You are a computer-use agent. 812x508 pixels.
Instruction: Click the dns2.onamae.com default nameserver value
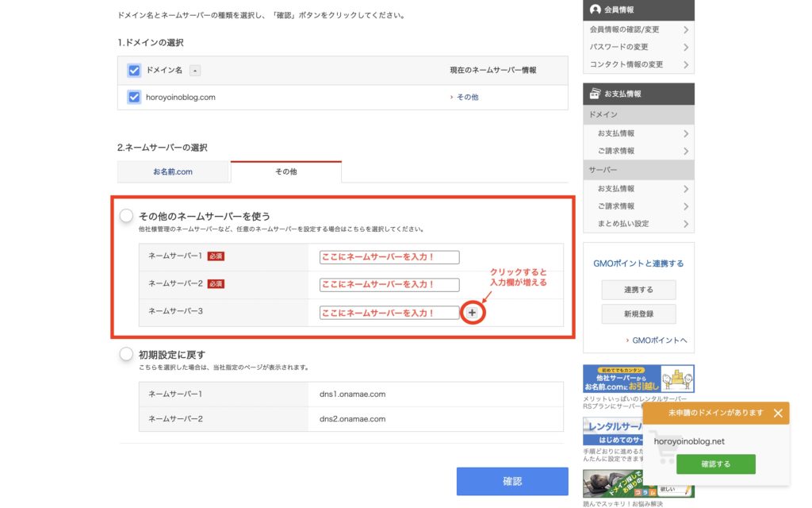coord(352,419)
